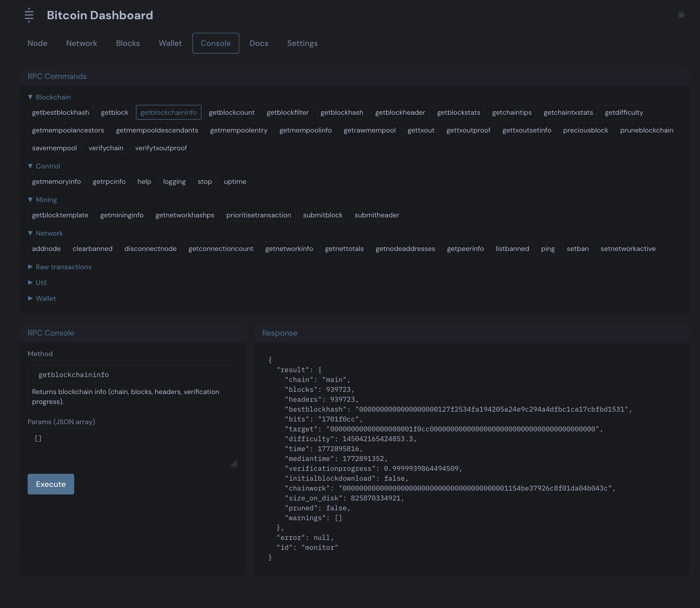This screenshot has height=608, width=700.
Task: Select the getbestblockhash command
Action: click(60, 112)
